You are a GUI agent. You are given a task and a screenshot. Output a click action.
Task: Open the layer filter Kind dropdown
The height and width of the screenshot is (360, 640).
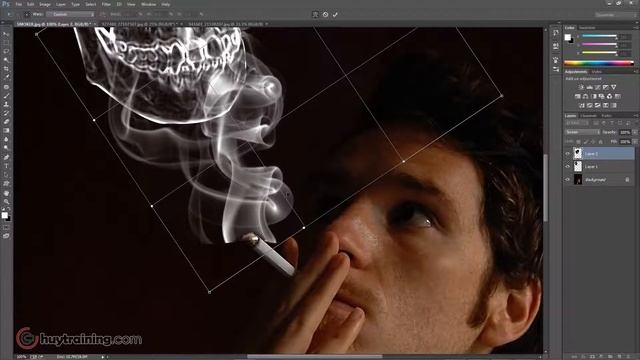[x=578, y=123]
